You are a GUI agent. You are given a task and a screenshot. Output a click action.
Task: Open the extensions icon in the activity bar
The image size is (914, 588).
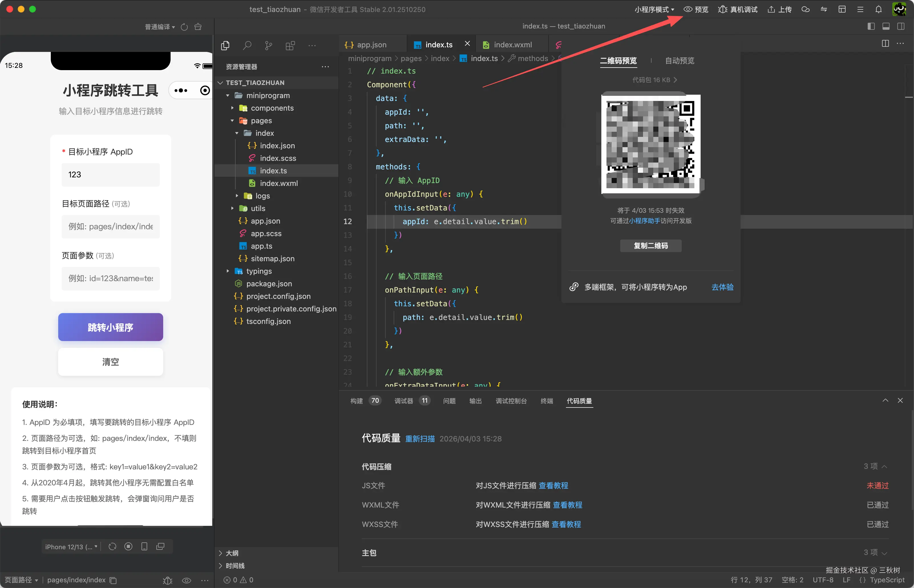[290, 46]
